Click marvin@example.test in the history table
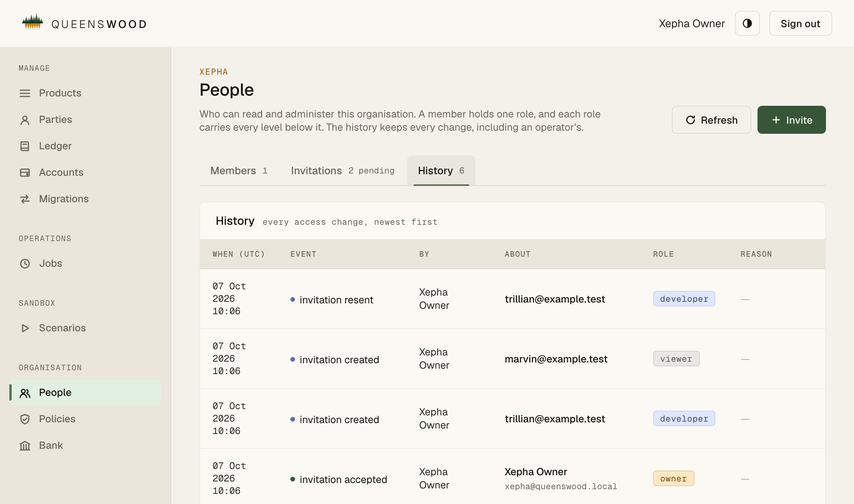This screenshot has width=854, height=504. coord(556,359)
